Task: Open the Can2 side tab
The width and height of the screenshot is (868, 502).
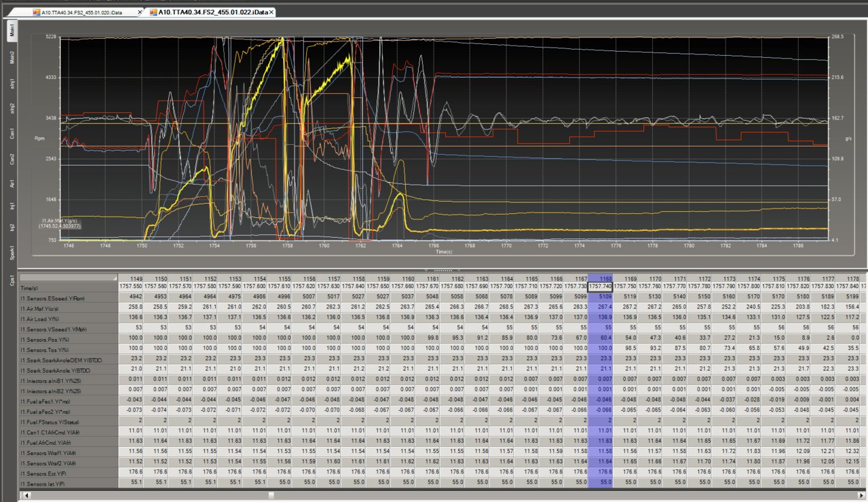Action: click(12, 158)
